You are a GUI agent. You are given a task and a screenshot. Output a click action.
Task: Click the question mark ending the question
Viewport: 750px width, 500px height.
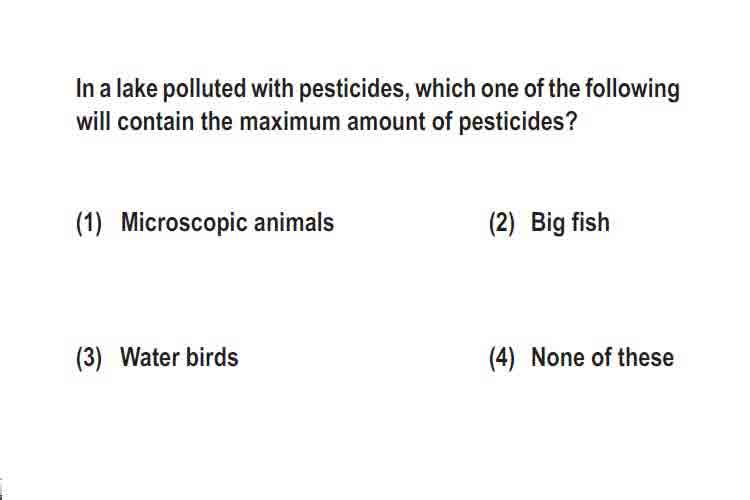click(571, 122)
